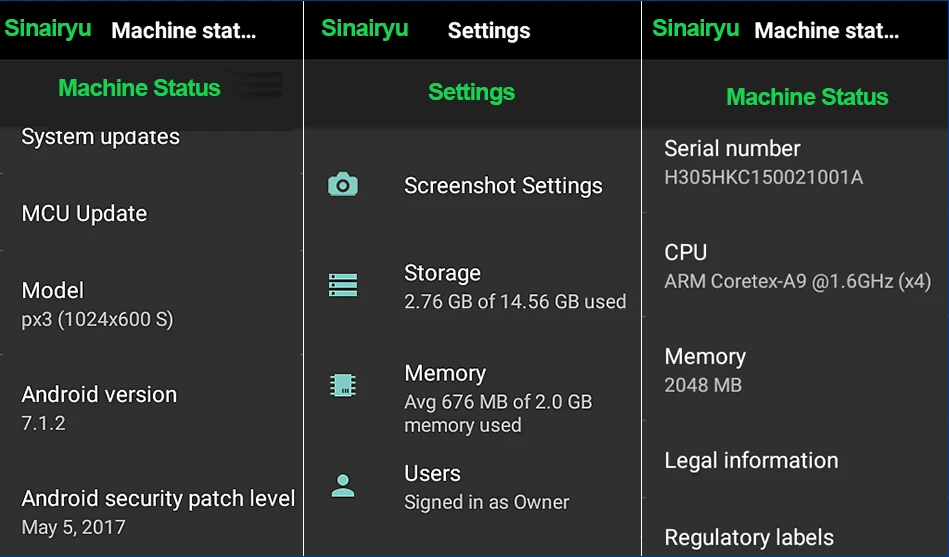
Task: Tap Android version 7.1.2 entry
Action: coord(151,407)
